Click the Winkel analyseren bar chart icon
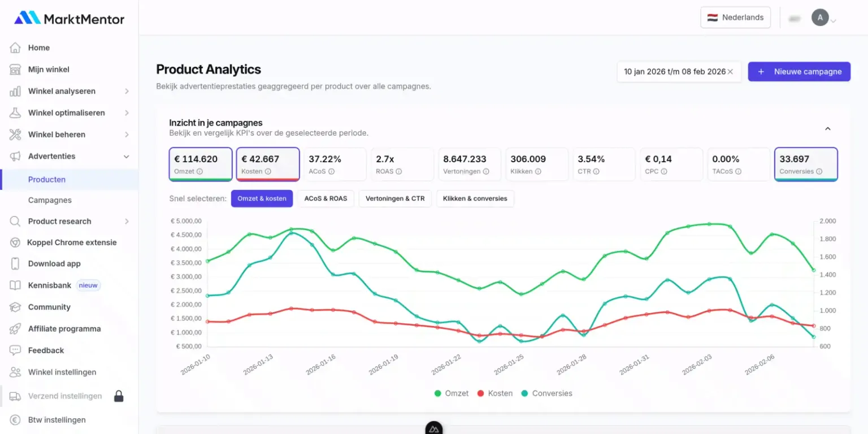The image size is (868, 434). coord(15,91)
